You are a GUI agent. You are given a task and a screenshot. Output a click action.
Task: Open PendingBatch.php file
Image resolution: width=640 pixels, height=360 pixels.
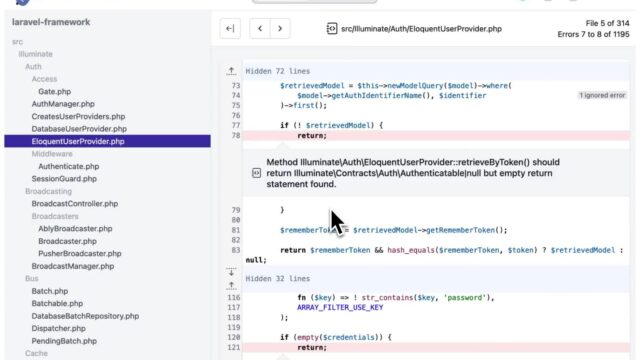64,341
